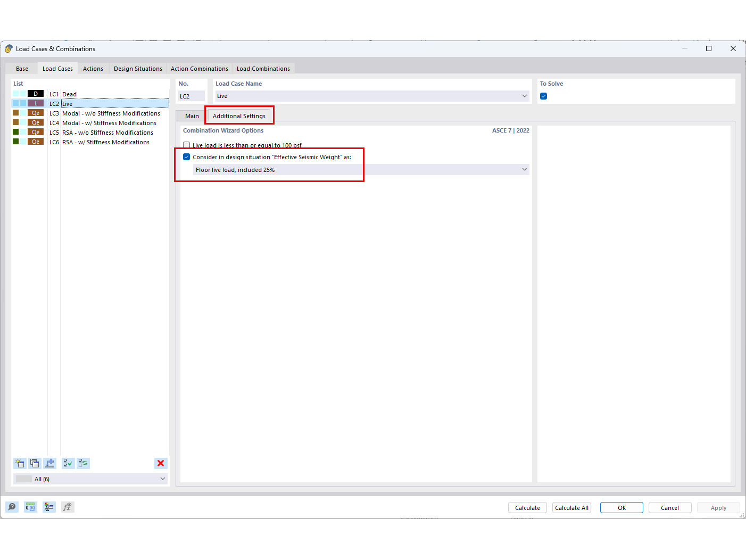Switch to the Load Combinations tab

click(x=263, y=68)
